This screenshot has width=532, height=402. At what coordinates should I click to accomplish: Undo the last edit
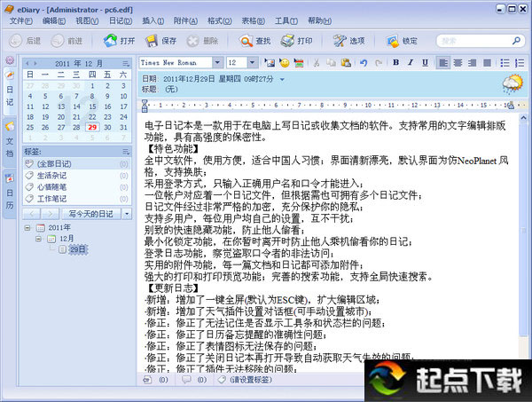tap(364, 63)
